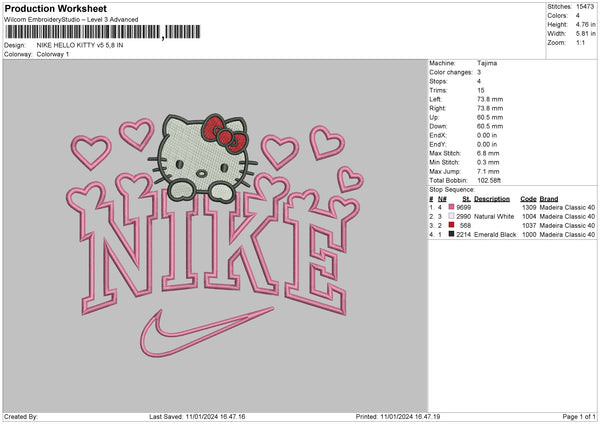Click the 'Code' column header

point(528,199)
